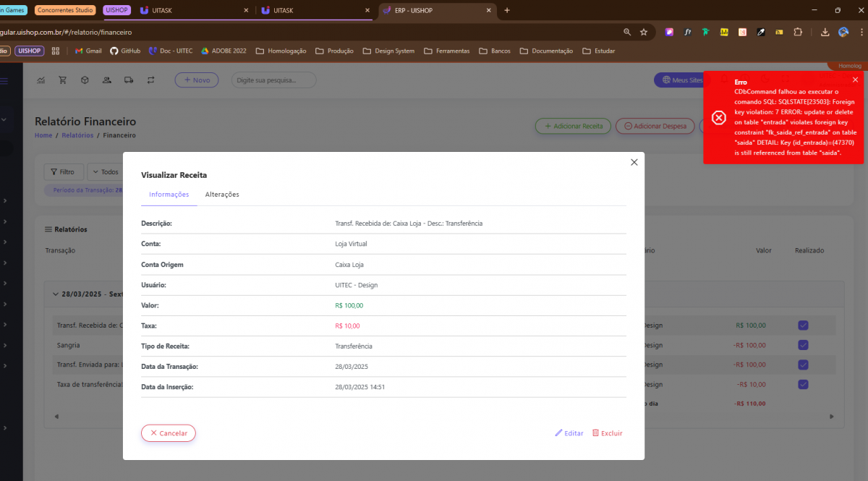Open the browser extensions puzzle icon
This screenshot has height=481, width=868.
798,32
